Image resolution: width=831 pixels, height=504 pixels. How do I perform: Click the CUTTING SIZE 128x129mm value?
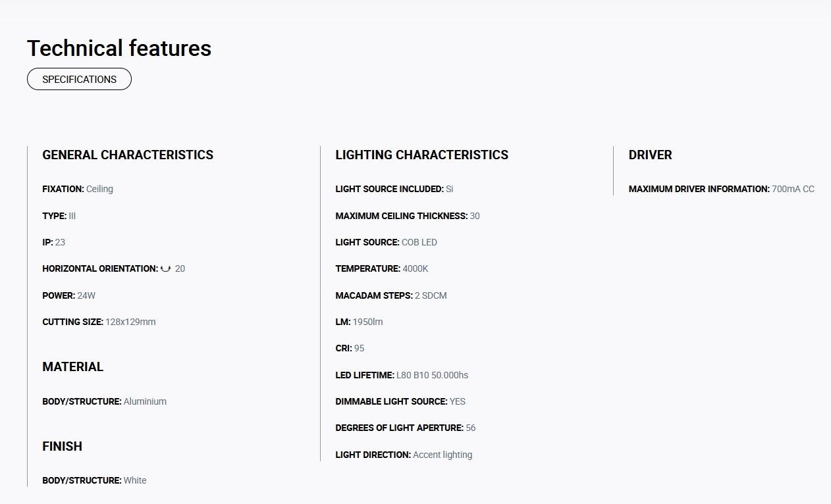(x=130, y=322)
